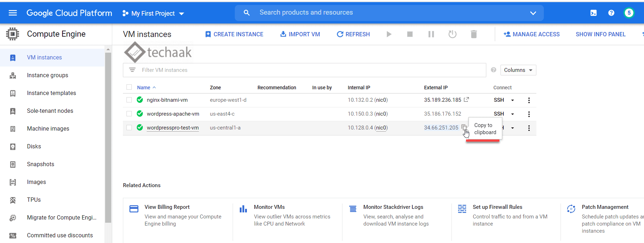Image resolution: width=644 pixels, height=243 pixels.
Task: Open nic0 link for wordpresspro-test-vm
Action: point(381,128)
